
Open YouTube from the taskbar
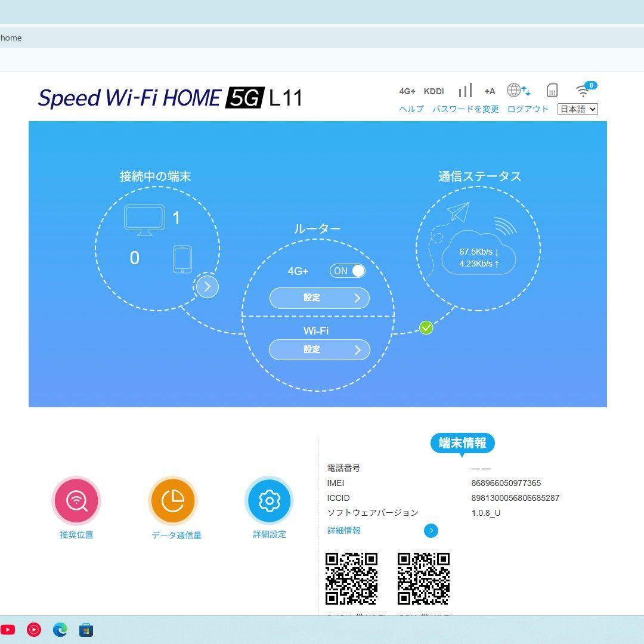tap(8, 630)
